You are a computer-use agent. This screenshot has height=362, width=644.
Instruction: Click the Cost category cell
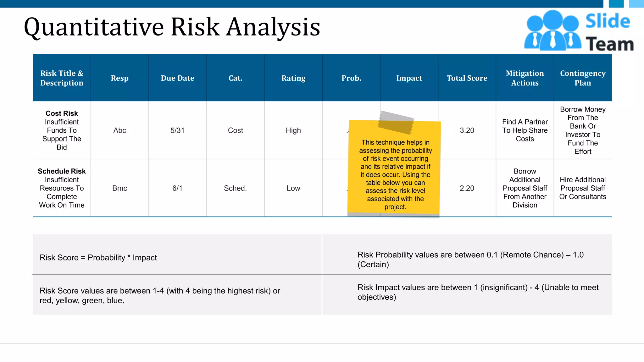[236, 130]
